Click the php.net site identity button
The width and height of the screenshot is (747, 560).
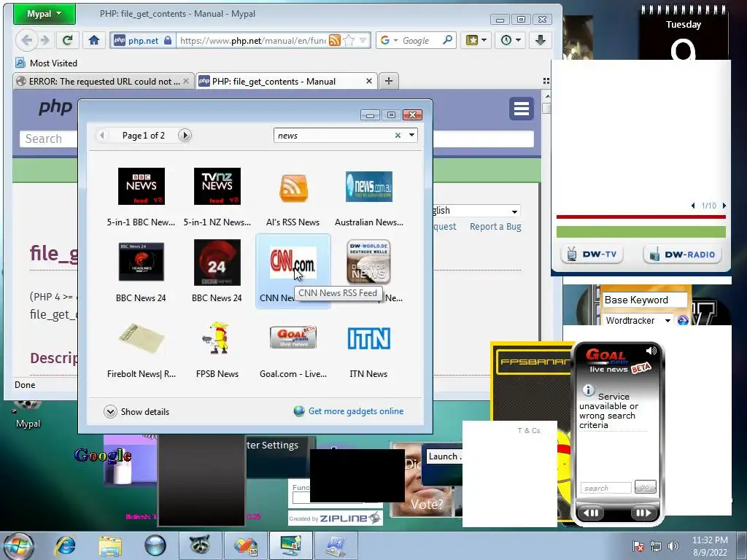(x=142, y=41)
